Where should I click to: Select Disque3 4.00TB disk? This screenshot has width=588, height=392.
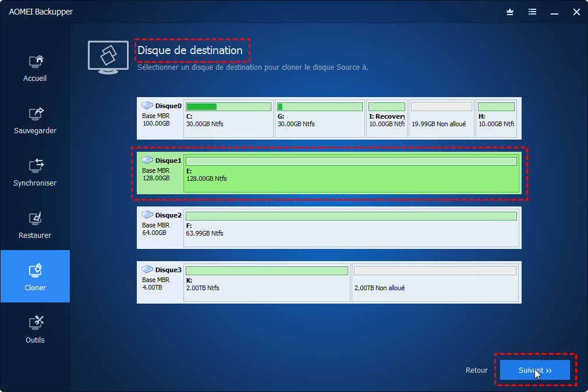(x=329, y=283)
